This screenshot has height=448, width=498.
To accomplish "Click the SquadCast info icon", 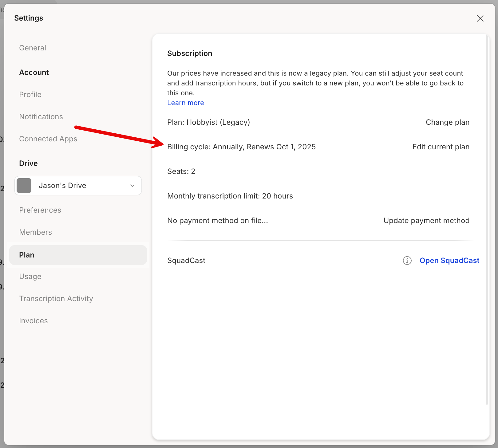I will pyautogui.click(x=407, y=261).
